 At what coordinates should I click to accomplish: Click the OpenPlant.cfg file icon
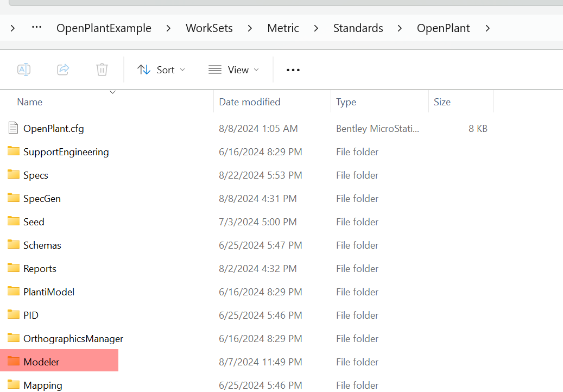(x=14, y=128)
